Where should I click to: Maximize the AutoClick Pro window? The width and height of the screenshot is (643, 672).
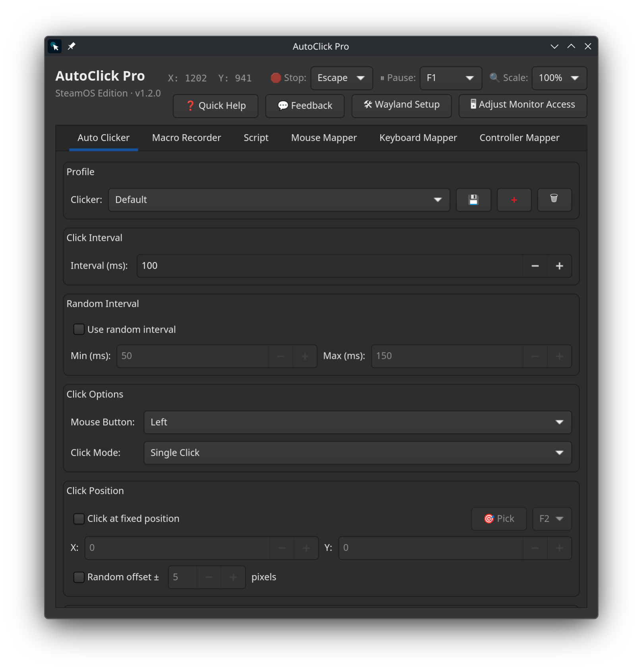coord(571,46)
